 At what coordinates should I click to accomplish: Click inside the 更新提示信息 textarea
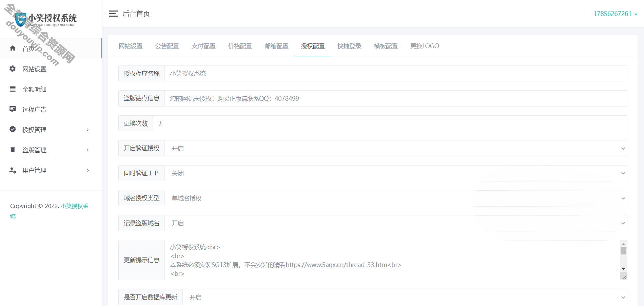click(392, 260)
